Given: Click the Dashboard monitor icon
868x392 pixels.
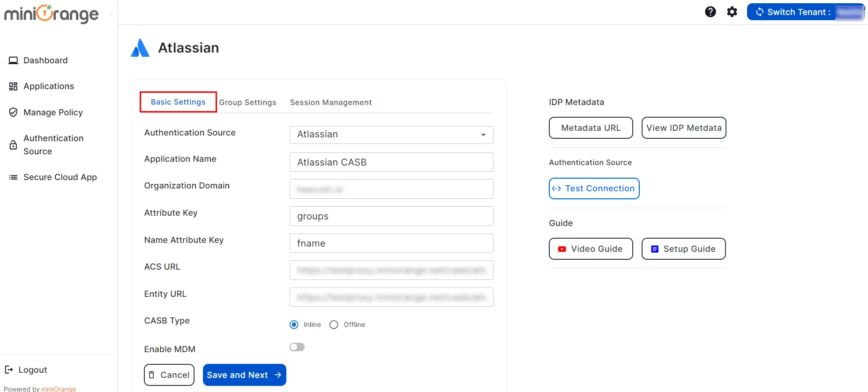Looking at the screenshot, I should coord(13,60).
